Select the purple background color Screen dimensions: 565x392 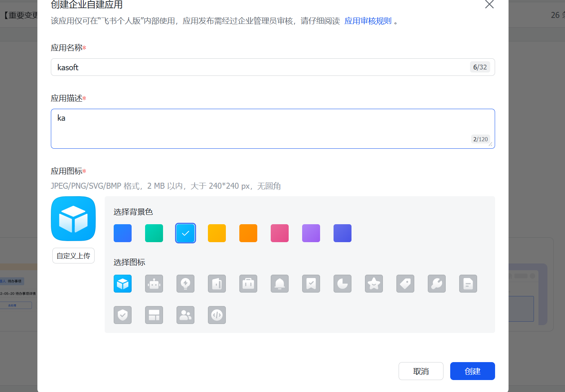tap(311, 233)
